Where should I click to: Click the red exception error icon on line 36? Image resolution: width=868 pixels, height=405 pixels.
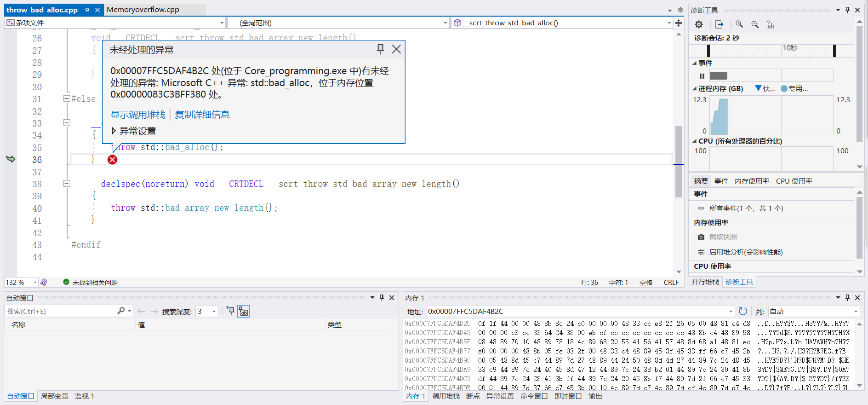(x=113, y=160)
